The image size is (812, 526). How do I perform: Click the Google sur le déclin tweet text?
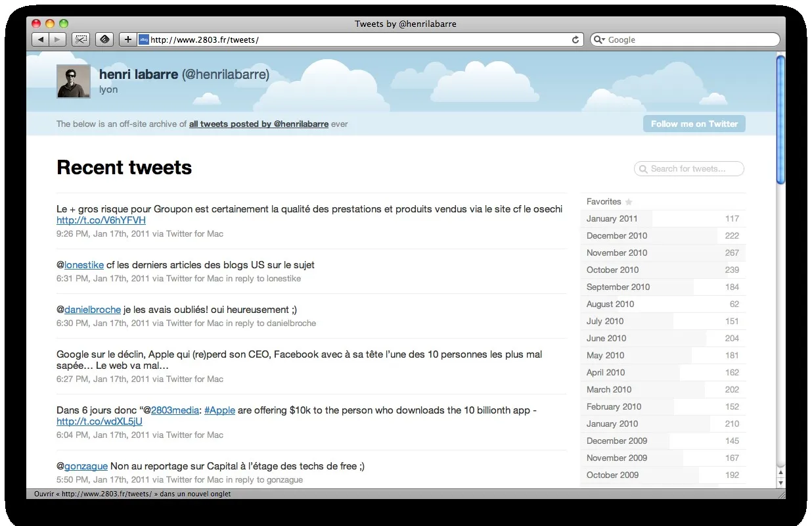point(300,360)
